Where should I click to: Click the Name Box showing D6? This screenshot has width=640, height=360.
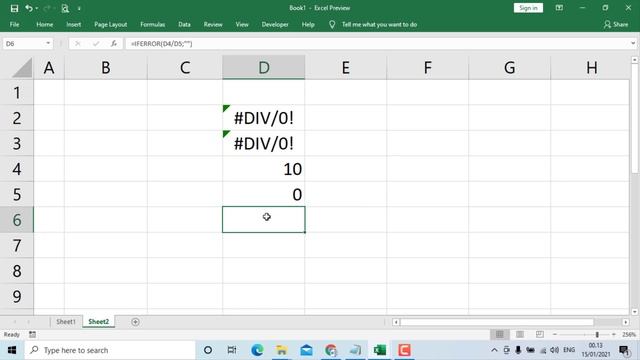tap(23, 44)
